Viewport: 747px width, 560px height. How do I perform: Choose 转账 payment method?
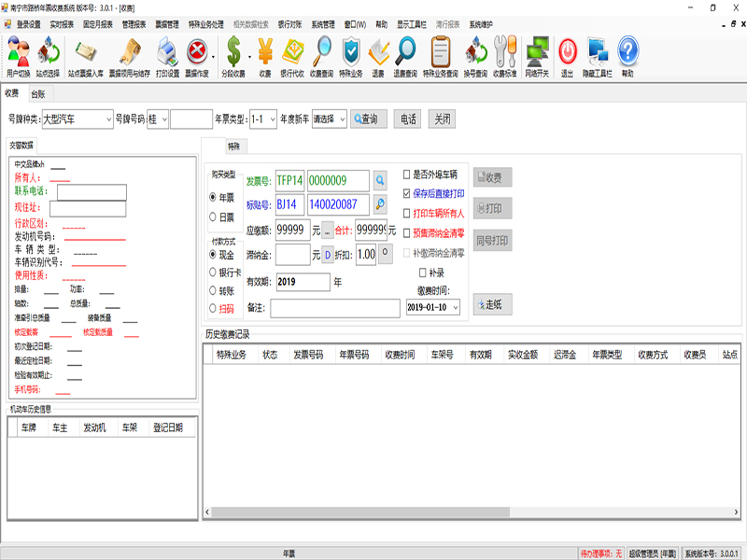(213, 290)
